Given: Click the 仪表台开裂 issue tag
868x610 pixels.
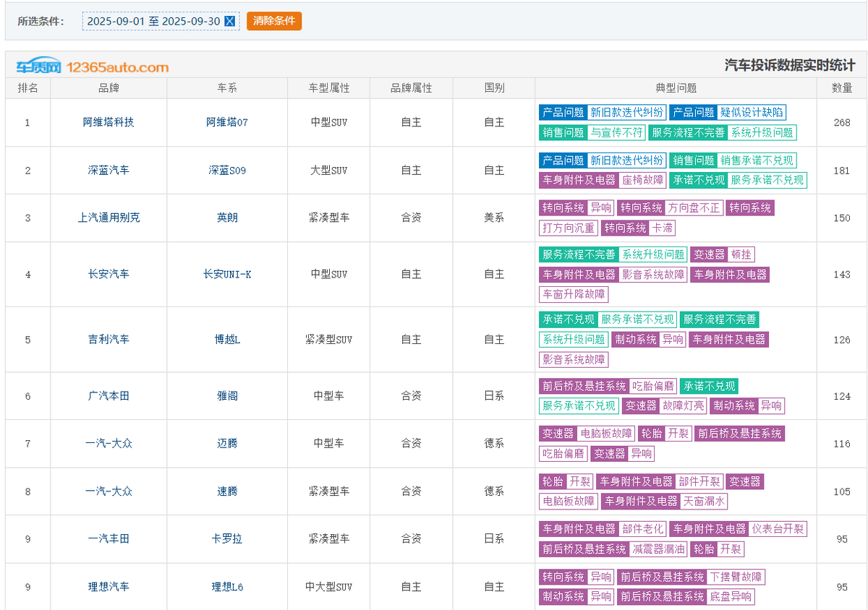Looking at the screenshot, I should pos(778,529).
